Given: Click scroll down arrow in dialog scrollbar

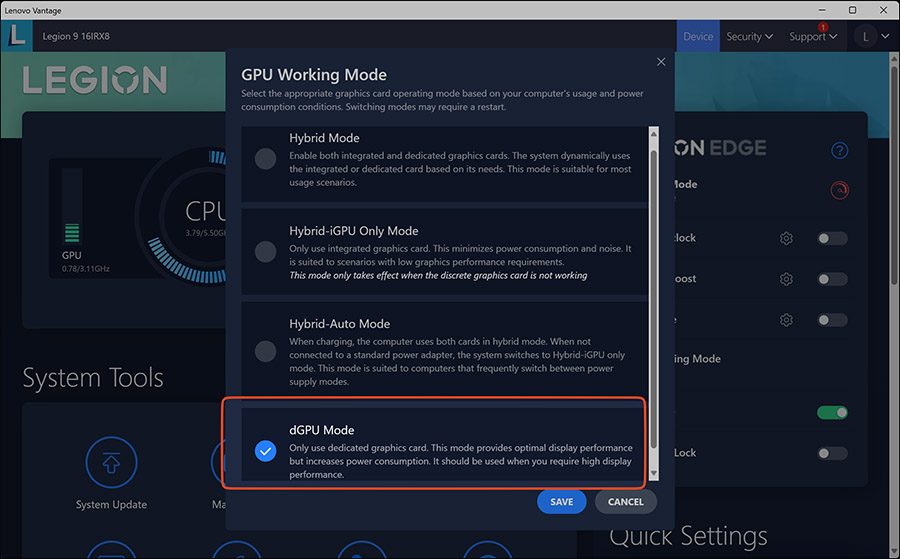Looking at the screenshot, I should (x=654, y=473).
